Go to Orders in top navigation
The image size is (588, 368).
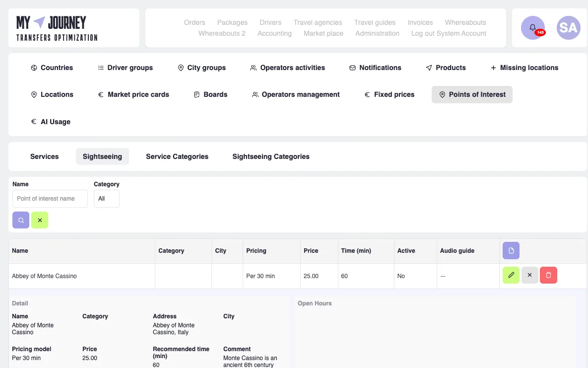coord(195,22)
